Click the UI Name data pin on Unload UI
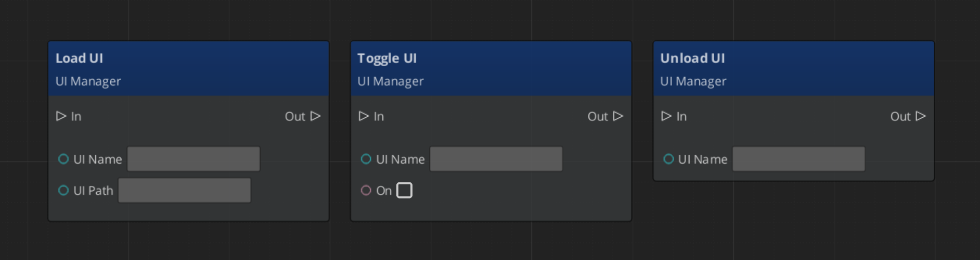The image size is (980, 260). (x=669, y=159)
